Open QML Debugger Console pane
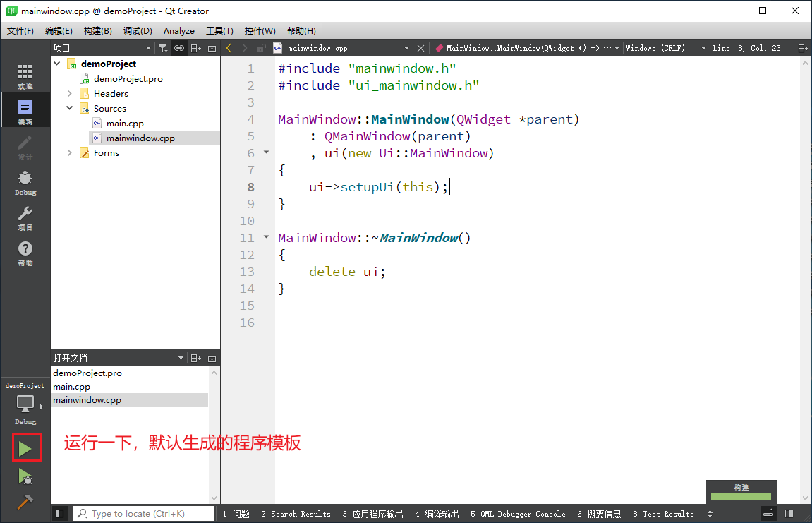 519,514
